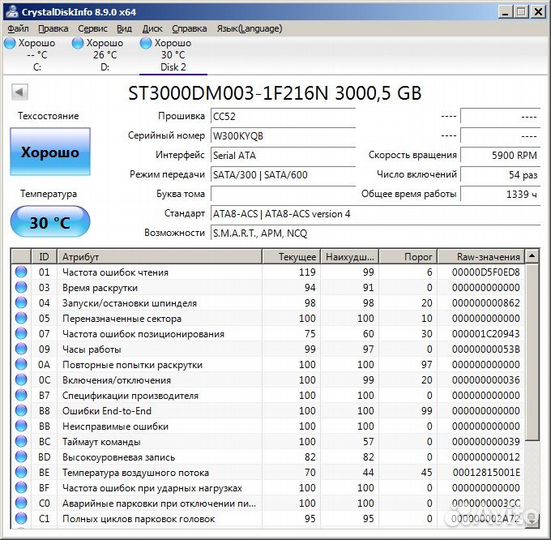Open the Сервис menu
Image resolution: width=551 pixels, height=540 pixels.
click(92, 28)
